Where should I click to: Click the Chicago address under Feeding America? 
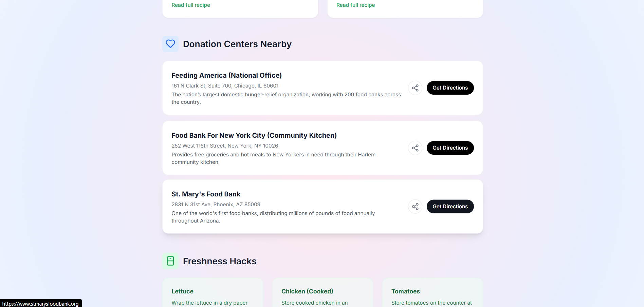[225, 85]
